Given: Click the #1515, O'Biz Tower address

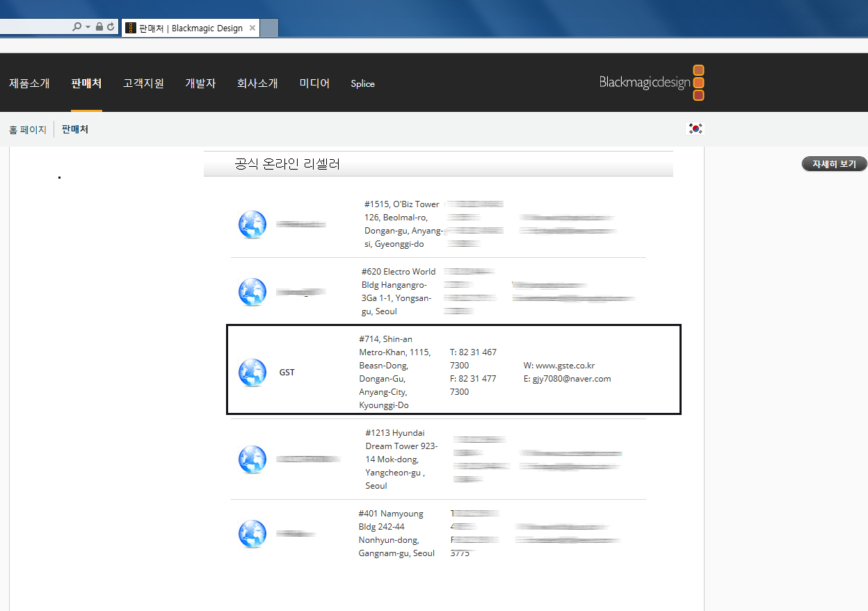Looking at the screenshot, I should coord(403,224).
